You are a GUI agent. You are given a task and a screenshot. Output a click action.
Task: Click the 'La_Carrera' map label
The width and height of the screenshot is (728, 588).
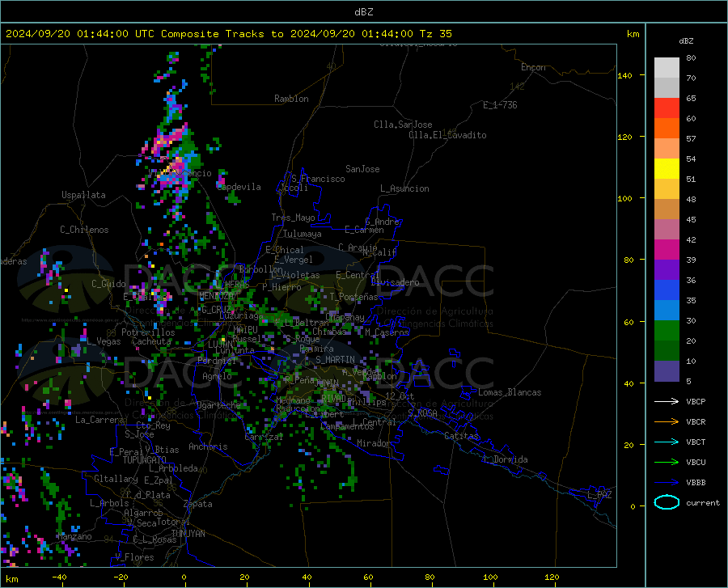tap(99, 420)
